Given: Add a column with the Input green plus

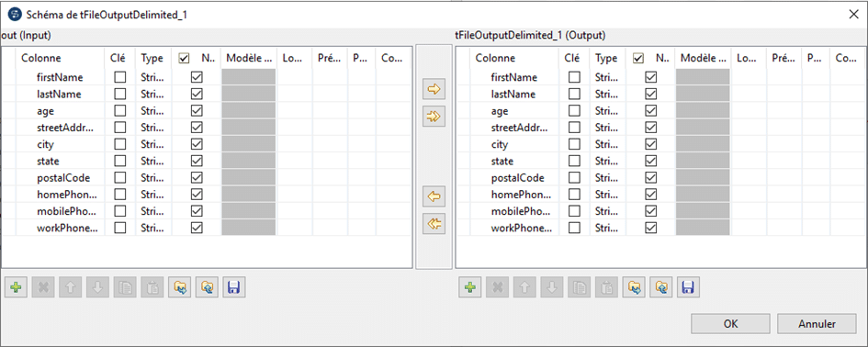Looking at the screenshot, I should coord(16,287).
